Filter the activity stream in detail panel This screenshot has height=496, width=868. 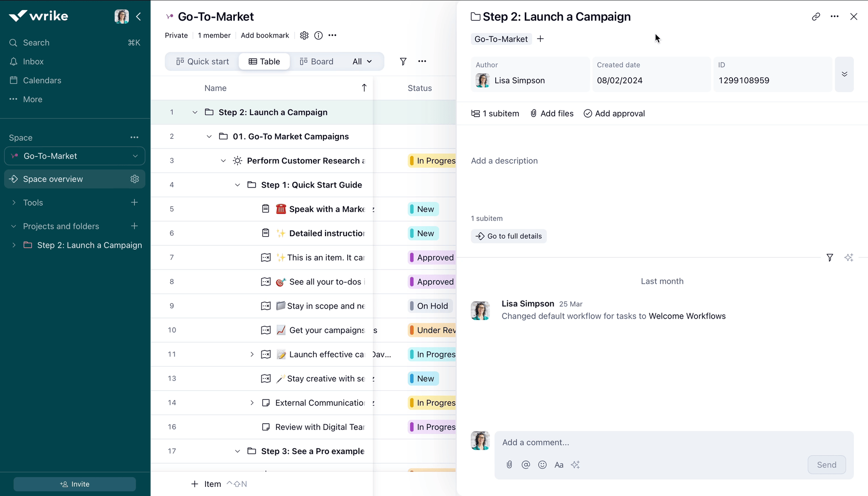point(829,258)
